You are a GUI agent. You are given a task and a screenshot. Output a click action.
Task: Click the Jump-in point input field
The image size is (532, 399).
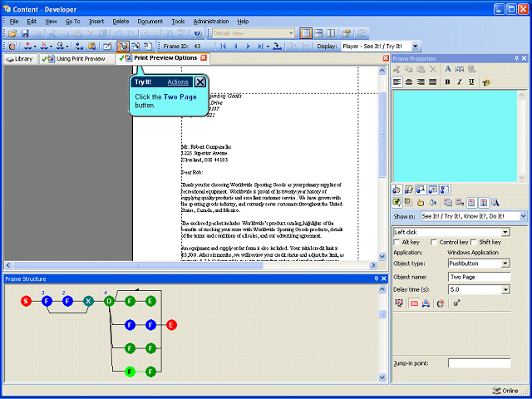[479, 363]
